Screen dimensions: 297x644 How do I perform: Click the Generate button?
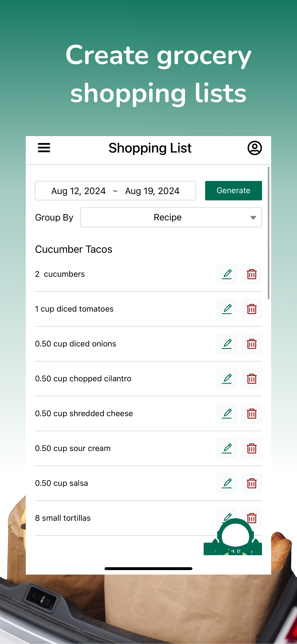233,190
